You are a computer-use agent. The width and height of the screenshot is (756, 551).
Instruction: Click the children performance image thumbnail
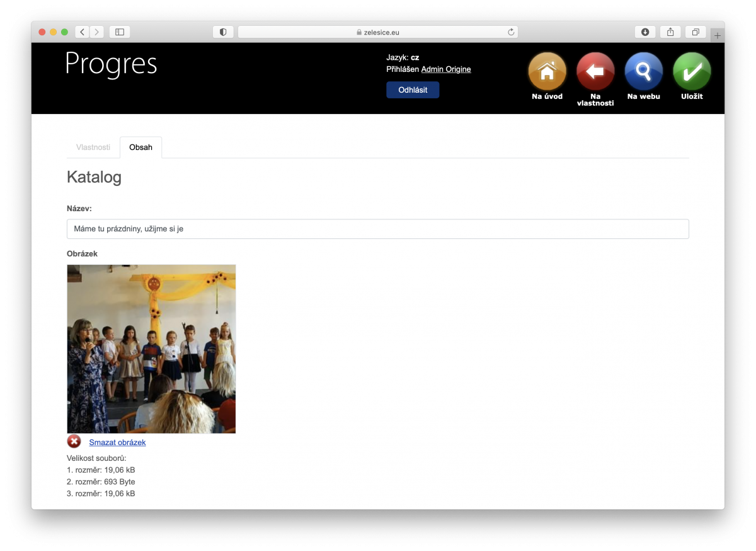coord(151,349)
